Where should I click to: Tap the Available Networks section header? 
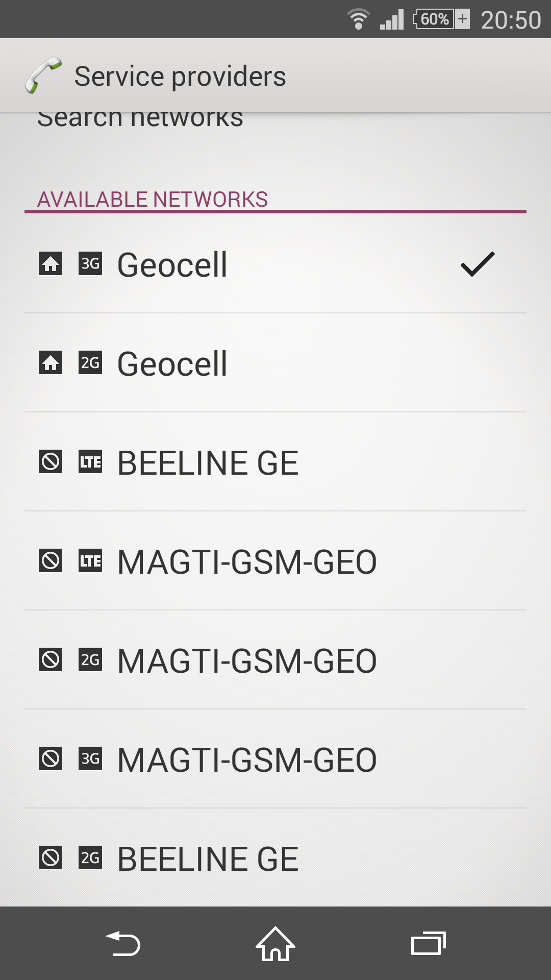(x=153, y=199)
